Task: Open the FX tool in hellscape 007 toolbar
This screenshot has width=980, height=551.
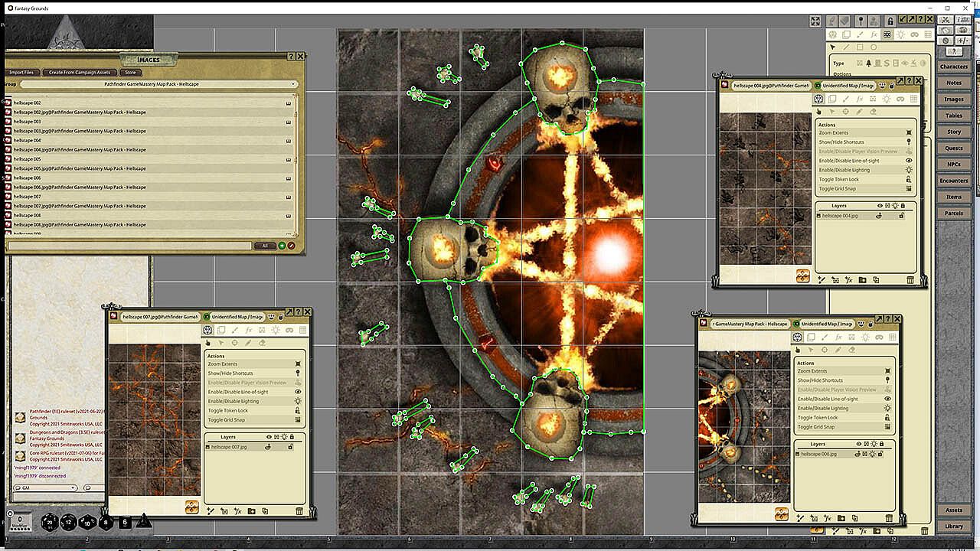Action: click(x=249, y=330)
